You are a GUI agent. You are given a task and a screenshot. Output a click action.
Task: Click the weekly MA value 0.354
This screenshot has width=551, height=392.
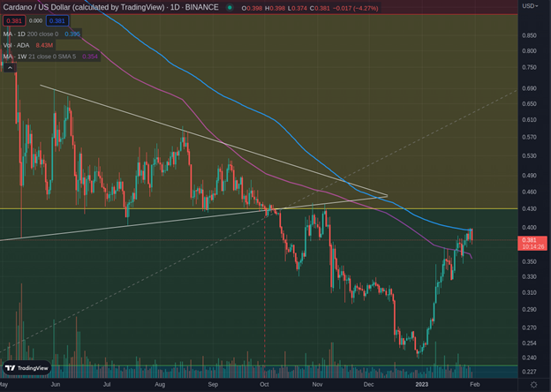(90, 57)
